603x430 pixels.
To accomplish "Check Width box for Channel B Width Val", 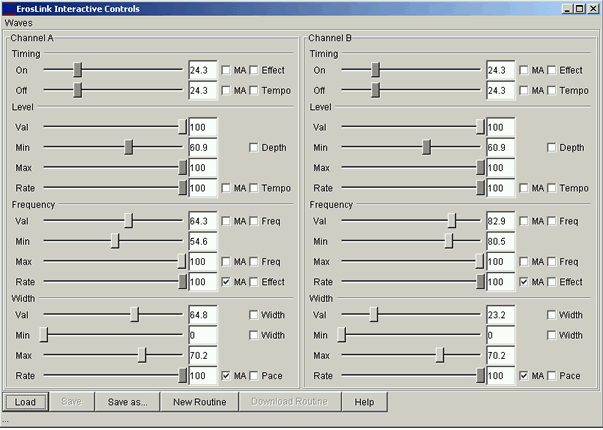I will (x=551, y=315).
